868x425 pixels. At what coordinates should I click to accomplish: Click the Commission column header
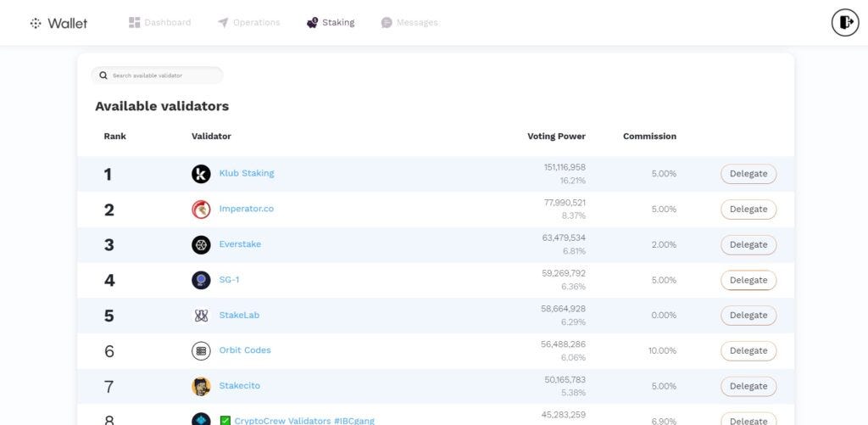pyautogui.click(x=649, y=137)
